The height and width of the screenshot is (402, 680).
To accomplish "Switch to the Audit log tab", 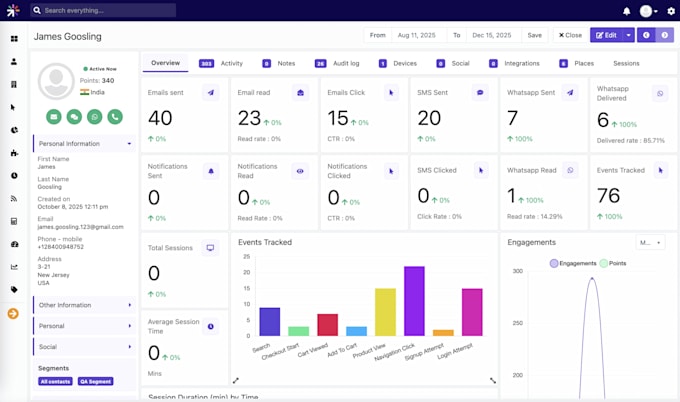I will [x=337, y=63].
